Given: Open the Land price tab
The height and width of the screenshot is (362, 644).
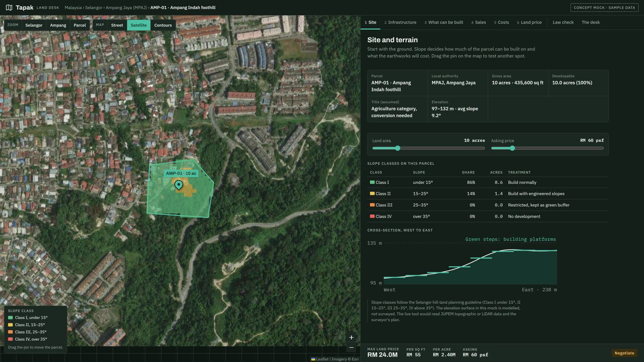Looking at the screenshot, I should [529, 23].
